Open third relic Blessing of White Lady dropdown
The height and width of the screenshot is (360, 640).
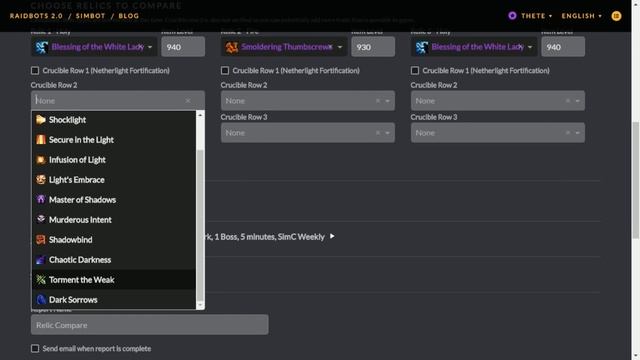(530, 47)
